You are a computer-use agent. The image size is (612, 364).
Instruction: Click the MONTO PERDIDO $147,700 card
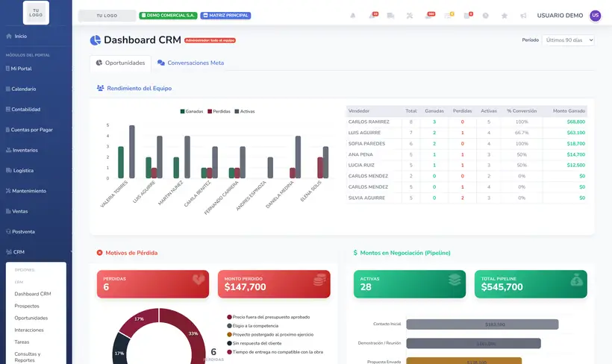click(x=274, y=284)
